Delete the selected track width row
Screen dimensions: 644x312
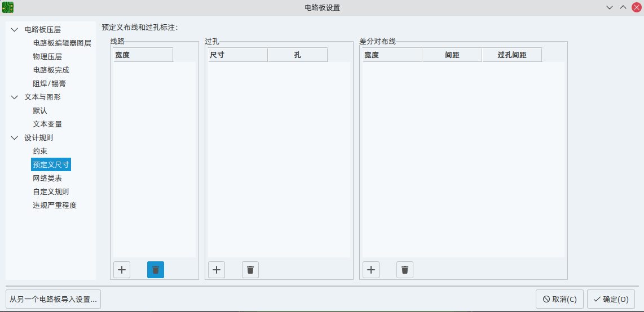tap(156, 270)
